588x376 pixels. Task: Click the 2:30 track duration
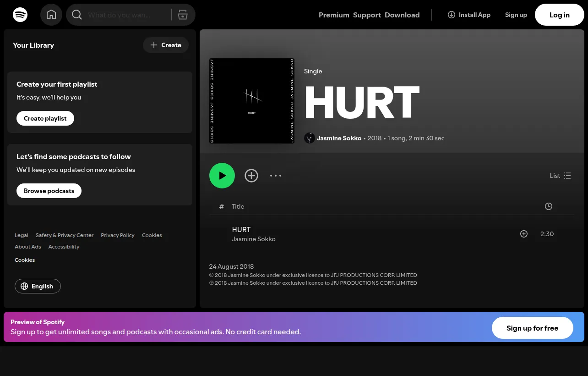tap(547, 234)
